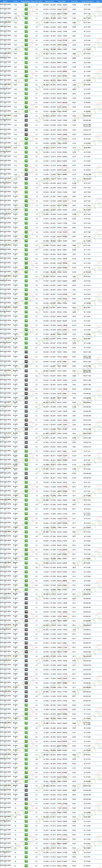Click petrol fuel icon in CLK 2.6 C209 row
102x868 pixels.
(26, 31)
